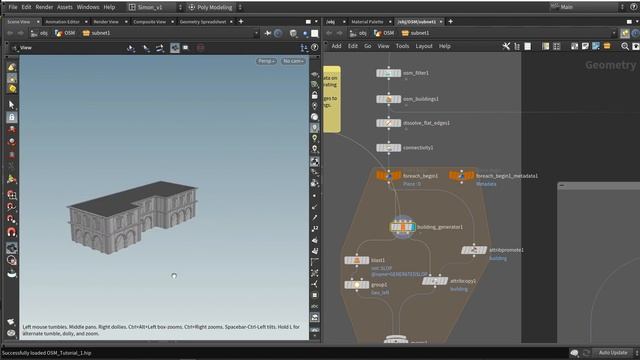Screen dimensions: 640x360
Task: Click OSM in the viewport path bar
Action: (x=65, y=33)
